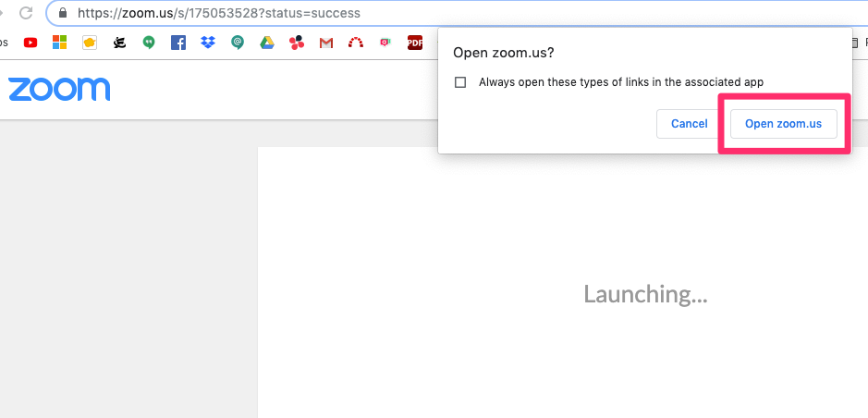Click the Zoom logo
Image resolution: width=868 pixels, height=418 pixels.
(59, 89)
